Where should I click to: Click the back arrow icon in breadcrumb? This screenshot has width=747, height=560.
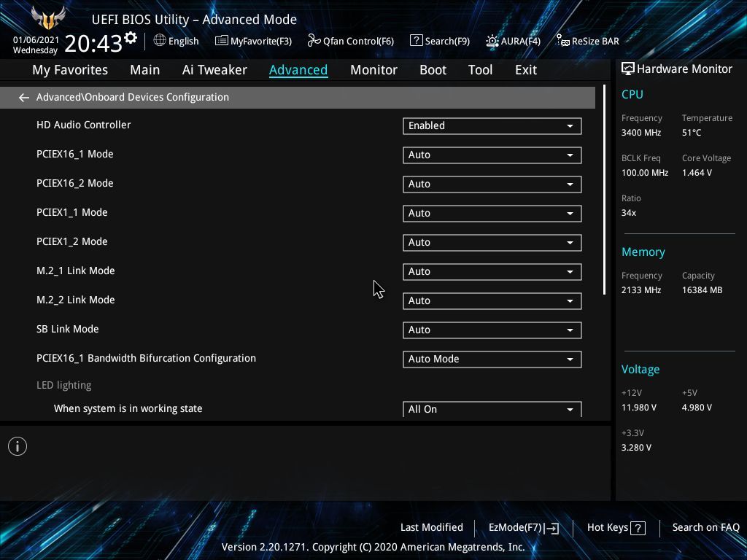(x=23, y=98)
